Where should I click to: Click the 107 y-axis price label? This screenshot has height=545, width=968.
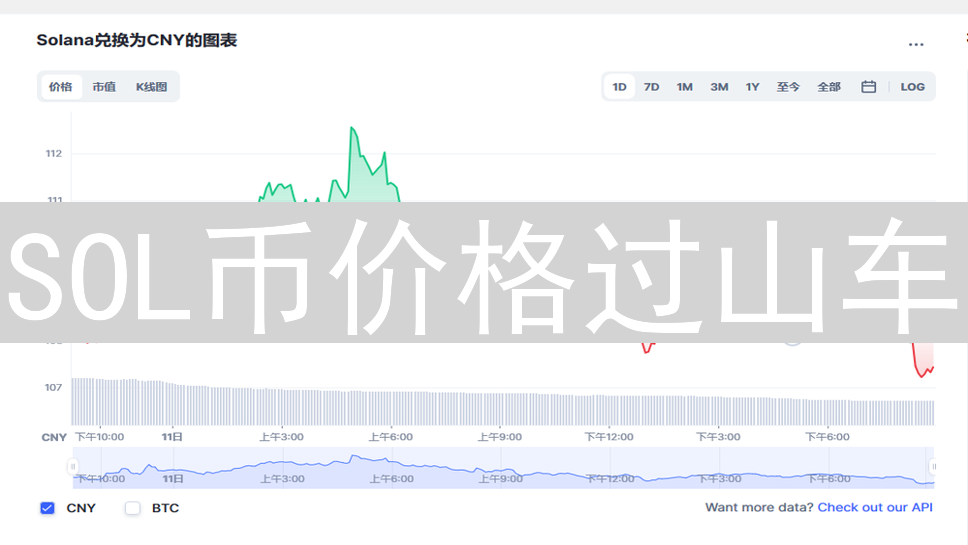[53, 387]
